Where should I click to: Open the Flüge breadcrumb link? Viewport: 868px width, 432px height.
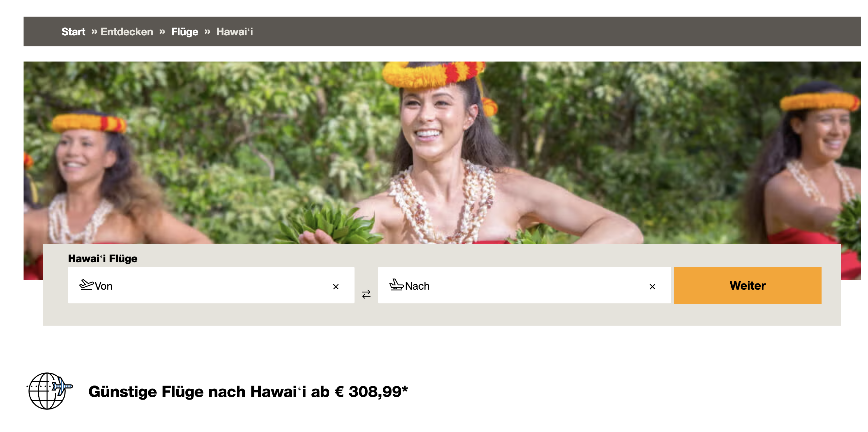click(185, 32)
